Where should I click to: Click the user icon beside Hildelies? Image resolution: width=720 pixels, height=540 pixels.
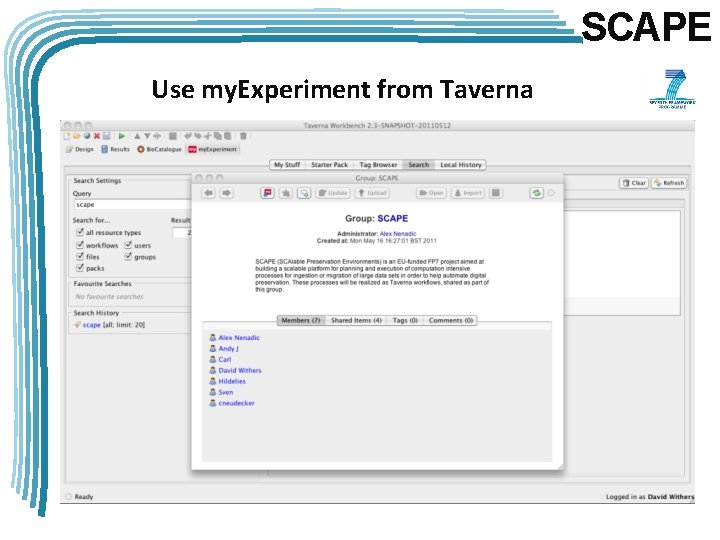(x=213, y=381)
